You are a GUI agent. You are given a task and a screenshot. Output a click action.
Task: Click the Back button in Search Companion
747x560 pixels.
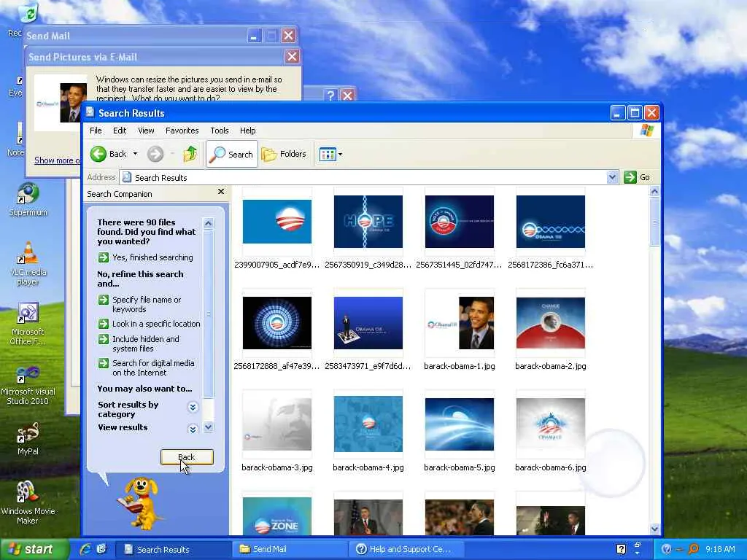[187, 457]
